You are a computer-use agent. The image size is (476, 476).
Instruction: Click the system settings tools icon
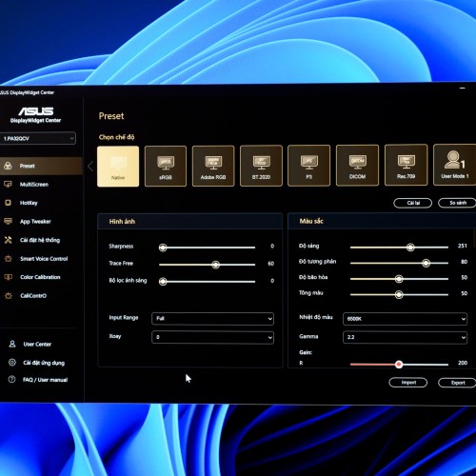8,240
